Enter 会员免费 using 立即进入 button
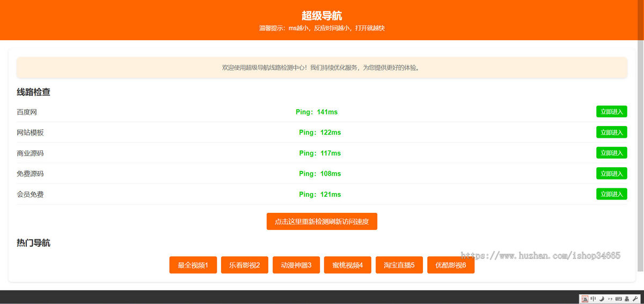 click(x=612, y=194)
